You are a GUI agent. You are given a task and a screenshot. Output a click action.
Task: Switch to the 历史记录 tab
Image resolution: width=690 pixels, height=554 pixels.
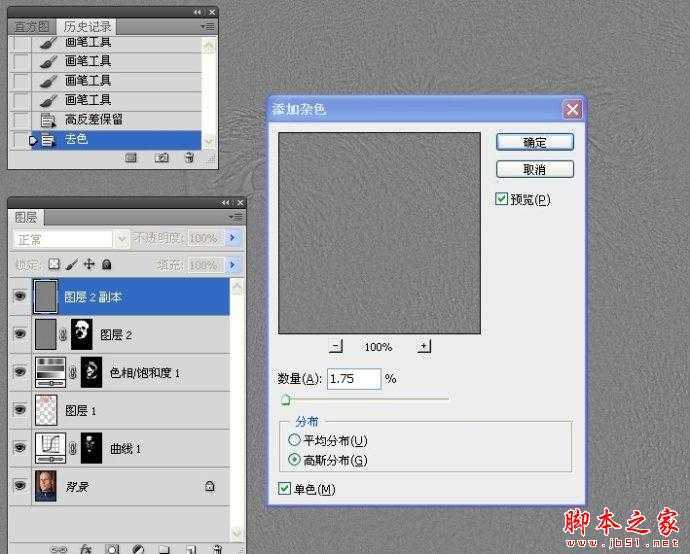87,26
